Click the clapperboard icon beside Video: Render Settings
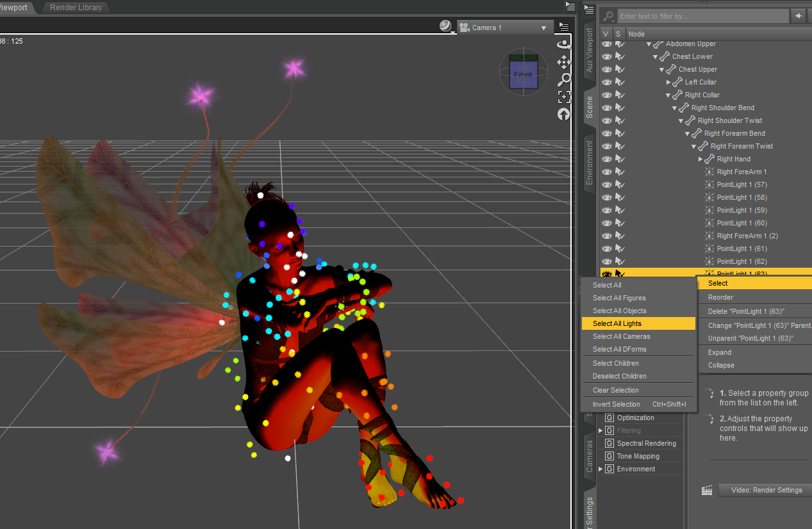 click(707, 491)
